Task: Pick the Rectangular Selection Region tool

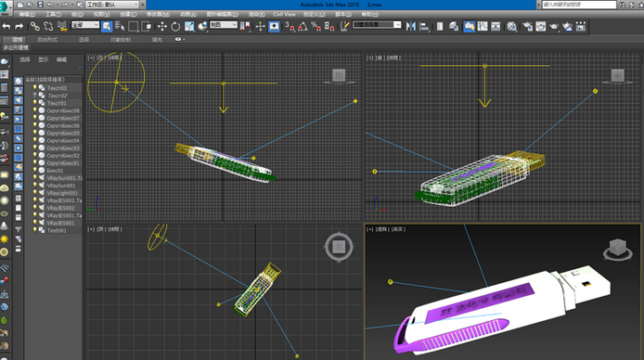Action: tap(133, 27)
